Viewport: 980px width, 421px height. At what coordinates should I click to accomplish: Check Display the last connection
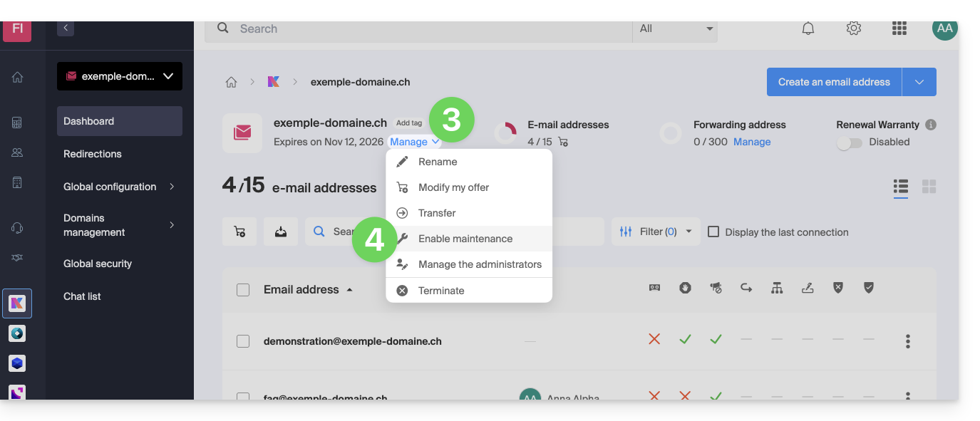713,232
